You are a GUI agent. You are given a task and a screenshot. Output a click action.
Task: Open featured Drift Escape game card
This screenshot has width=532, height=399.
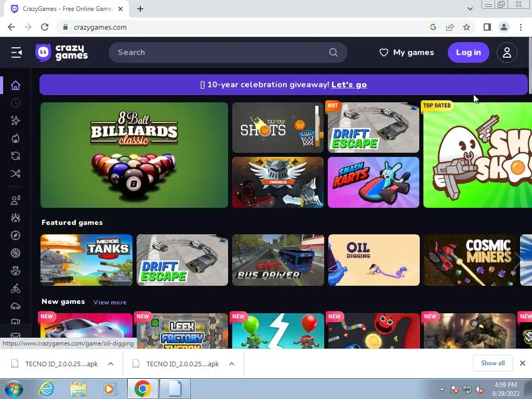pyautogui.click(x=182, y=260)
